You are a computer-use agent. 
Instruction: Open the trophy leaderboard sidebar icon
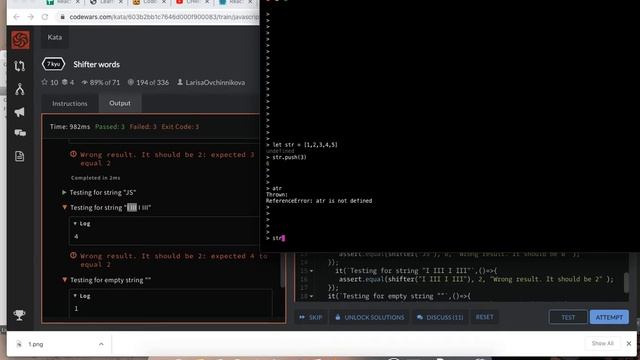pyautogui.click(x=19, y=315)
